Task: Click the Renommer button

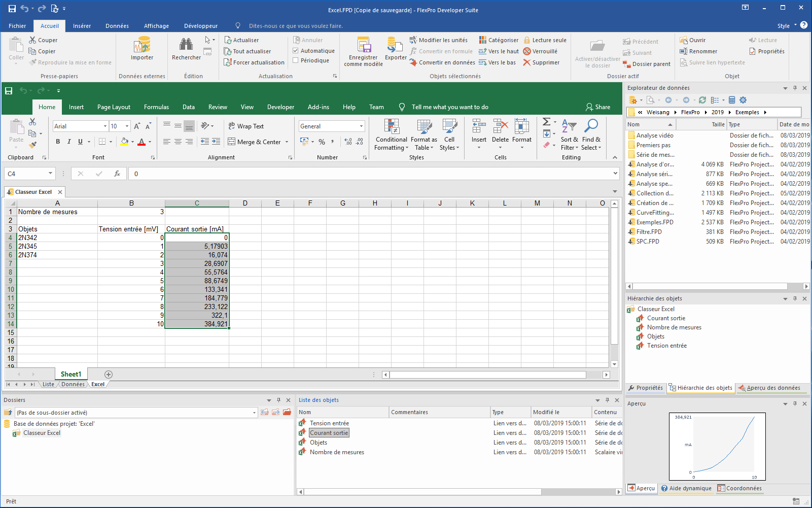Action: click(698, 51)
